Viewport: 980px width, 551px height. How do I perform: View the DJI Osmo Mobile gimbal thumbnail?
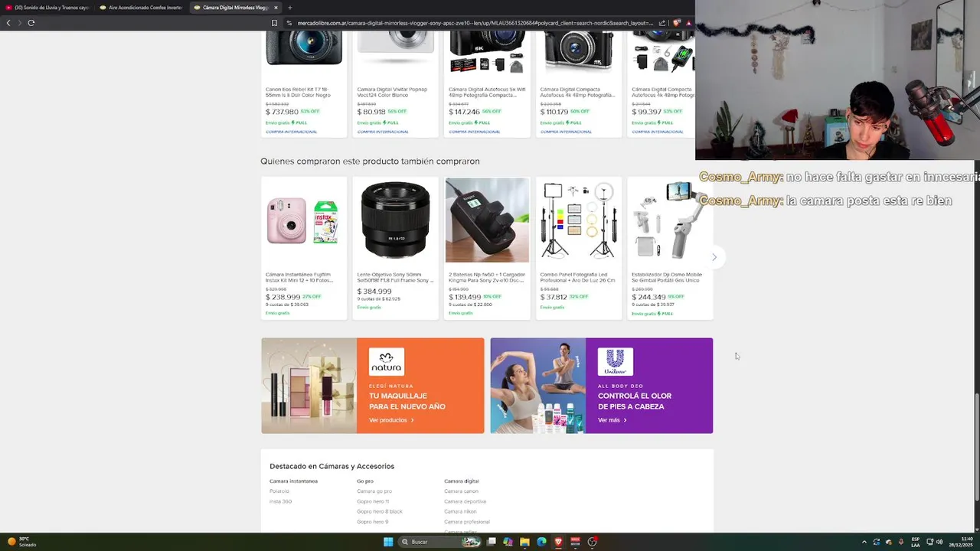click(669, 220)
